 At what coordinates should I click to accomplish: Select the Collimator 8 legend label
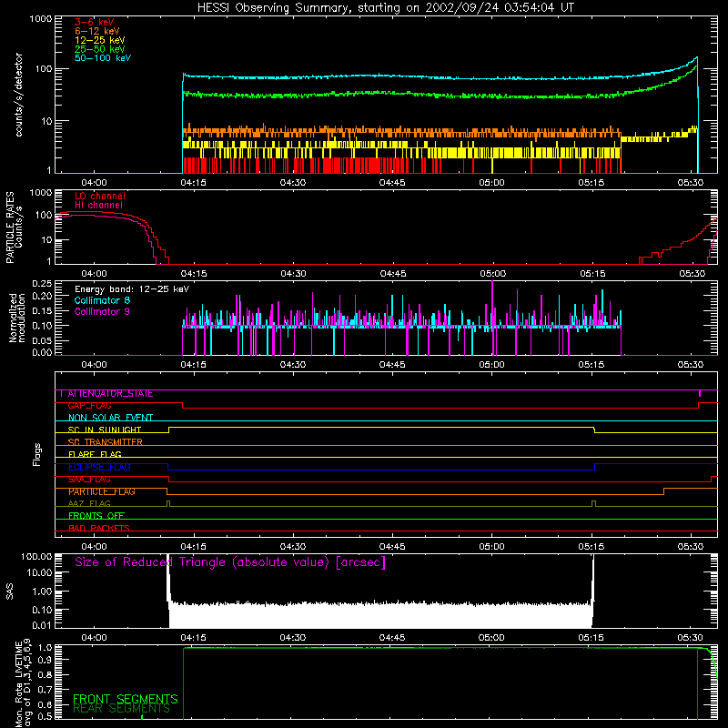click(x=102, y=300)
